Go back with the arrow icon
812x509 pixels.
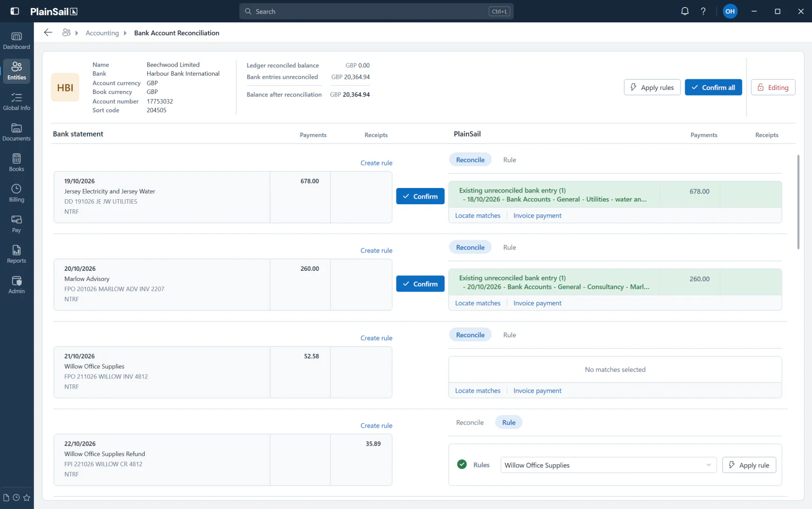(48, 33)
